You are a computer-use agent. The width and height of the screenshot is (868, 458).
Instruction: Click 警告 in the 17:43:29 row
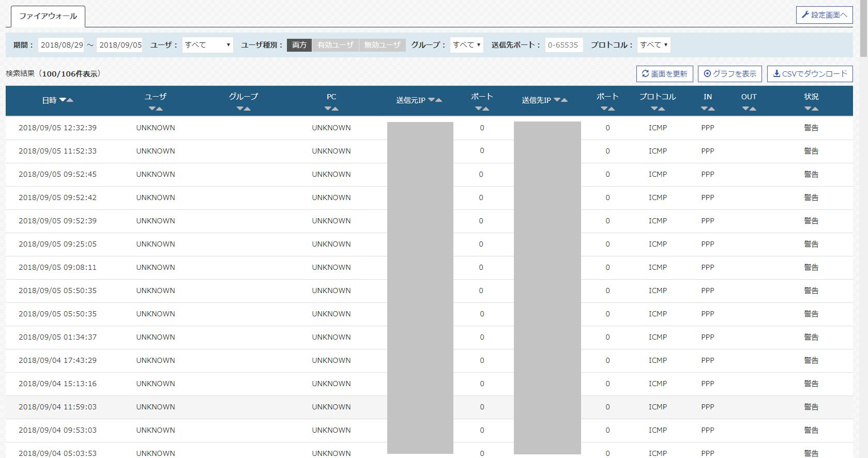(x=811, y=360)
